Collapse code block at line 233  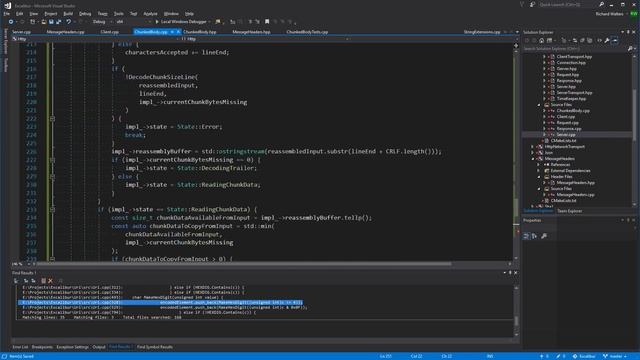[x=52, y=209]
